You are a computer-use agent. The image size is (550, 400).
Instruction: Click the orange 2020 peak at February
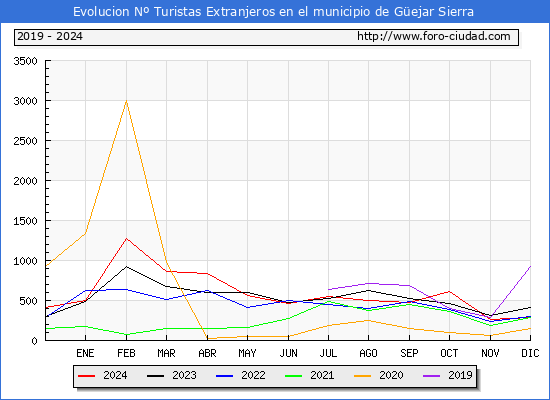click(126, 101)
